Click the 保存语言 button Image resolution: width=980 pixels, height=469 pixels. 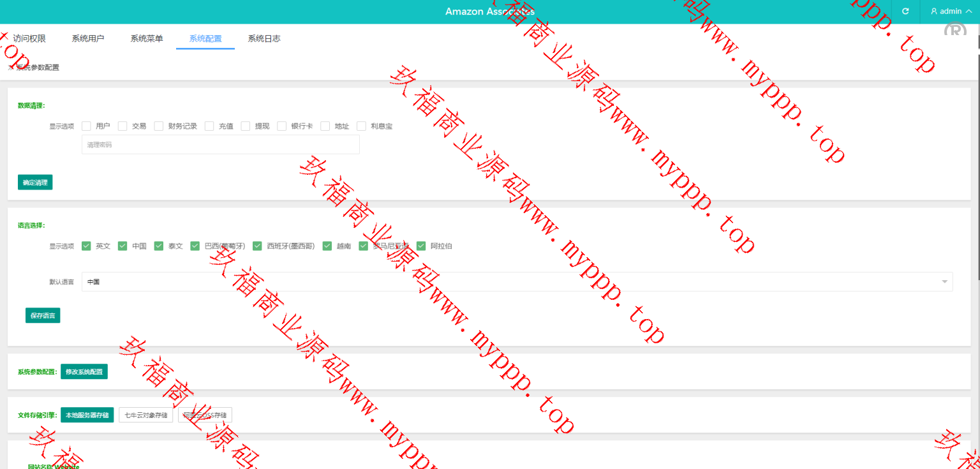pos(43,315)
